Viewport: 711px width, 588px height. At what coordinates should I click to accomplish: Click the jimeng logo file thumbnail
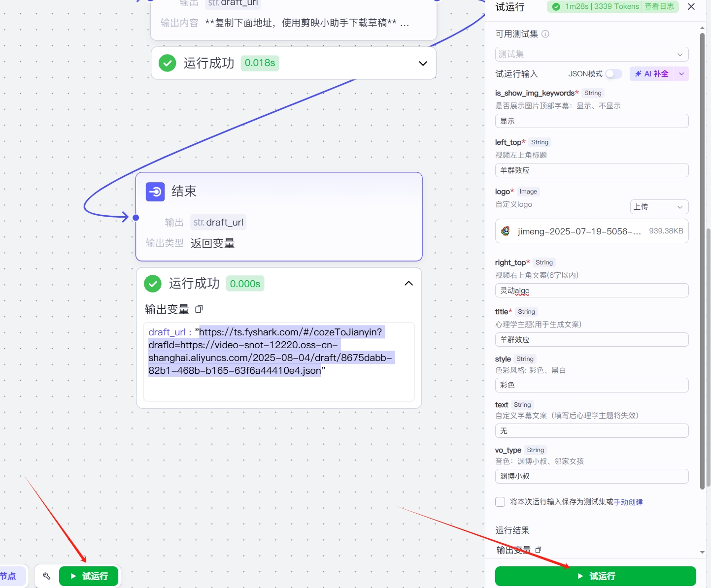pyautogui.click(x=506, y=231)
